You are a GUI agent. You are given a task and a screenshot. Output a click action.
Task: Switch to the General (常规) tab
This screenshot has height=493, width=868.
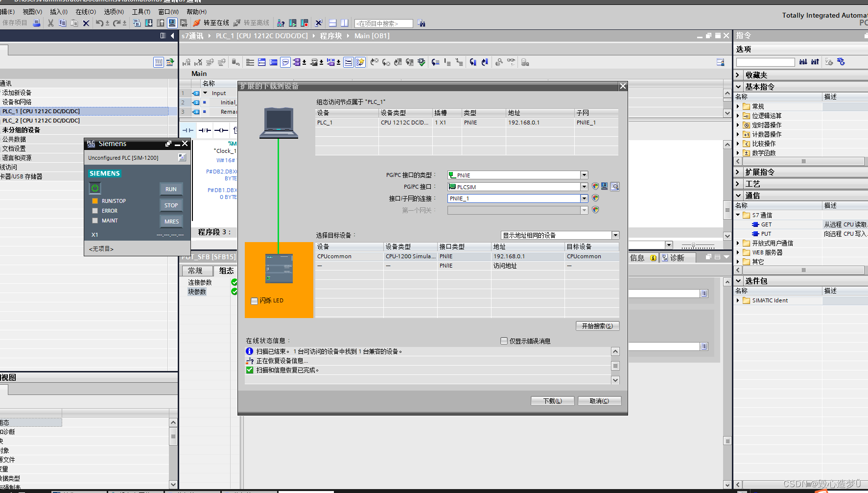point(197,271)
